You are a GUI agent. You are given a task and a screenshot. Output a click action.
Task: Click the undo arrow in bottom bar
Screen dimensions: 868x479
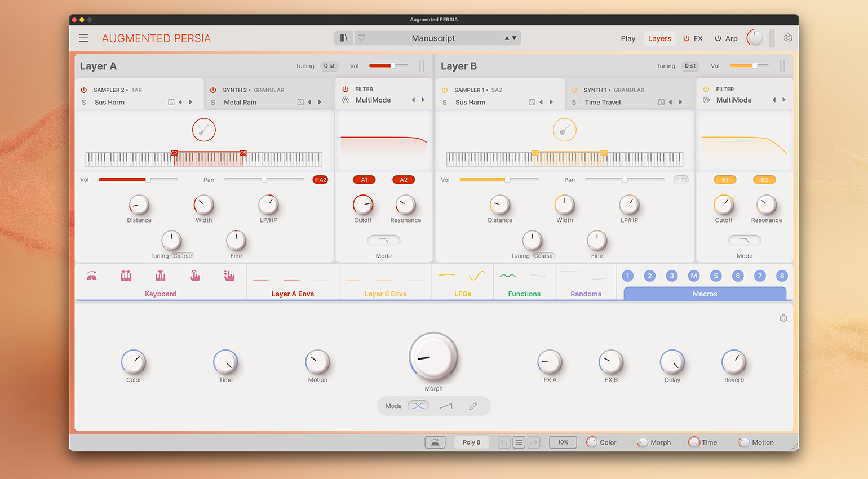(504, 442)
